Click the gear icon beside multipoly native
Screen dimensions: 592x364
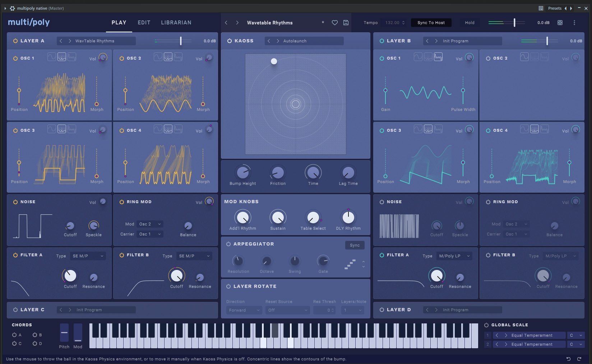(13, 8)
